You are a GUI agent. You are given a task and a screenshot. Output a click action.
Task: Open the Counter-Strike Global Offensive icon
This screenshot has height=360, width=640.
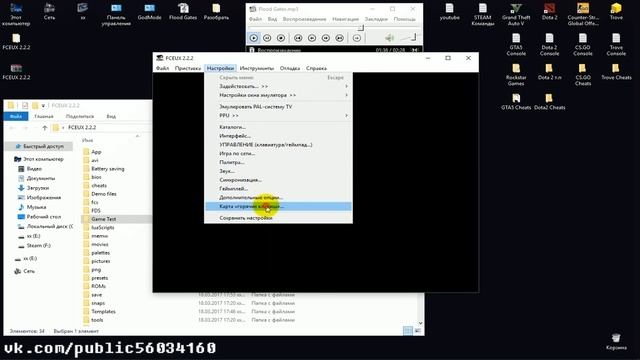pyautogui.click(x=583, y=14)
